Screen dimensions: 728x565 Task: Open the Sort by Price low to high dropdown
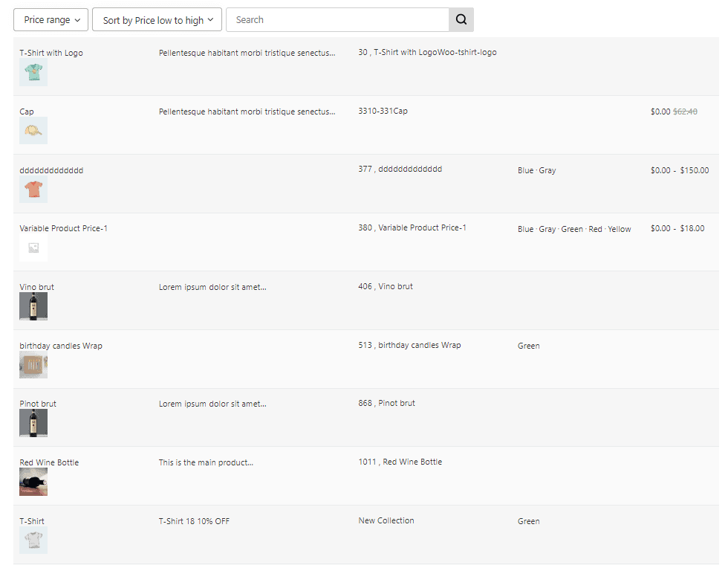click(x=157, y=19)
